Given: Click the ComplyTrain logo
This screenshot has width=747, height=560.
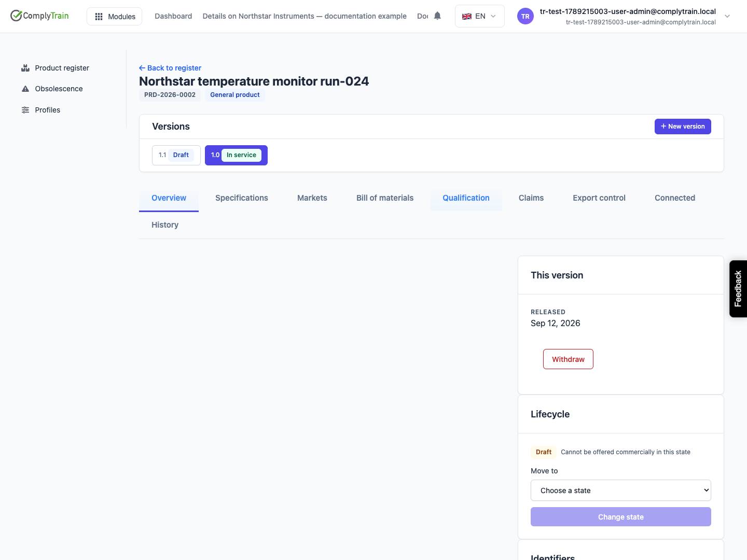Looking at the screenshot, I should [x=39, y=16].
